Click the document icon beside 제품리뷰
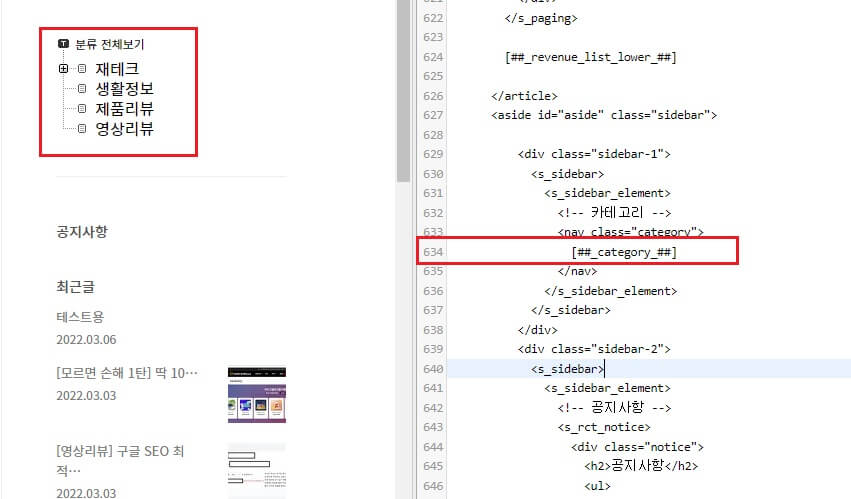851x499 pixels. point(82,109)
